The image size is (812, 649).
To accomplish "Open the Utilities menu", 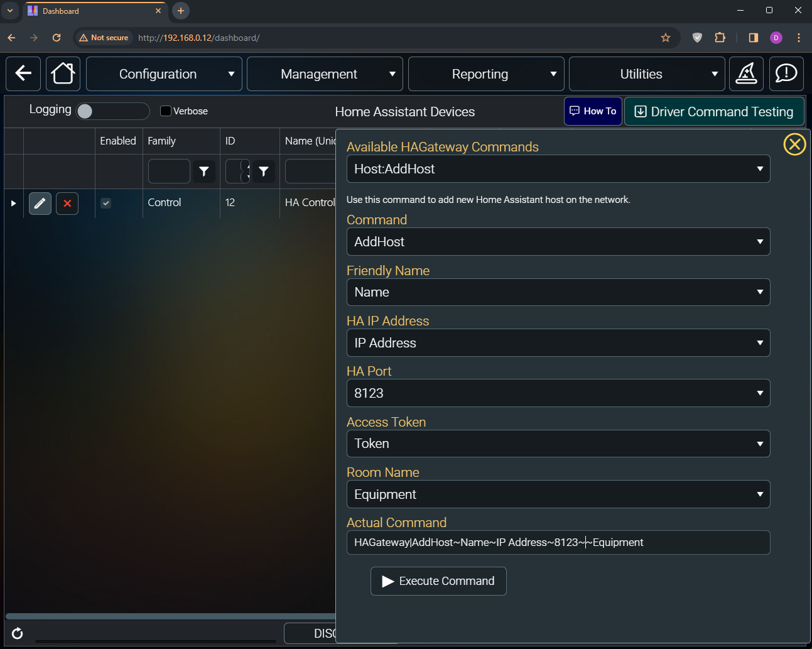I will (x=647, y=74).
